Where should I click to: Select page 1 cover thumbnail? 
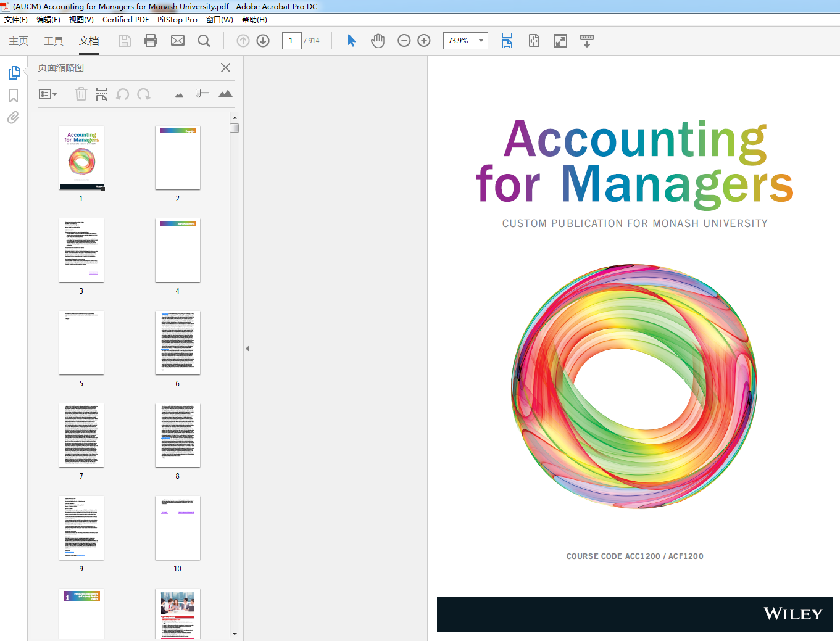tap(81, 158)
